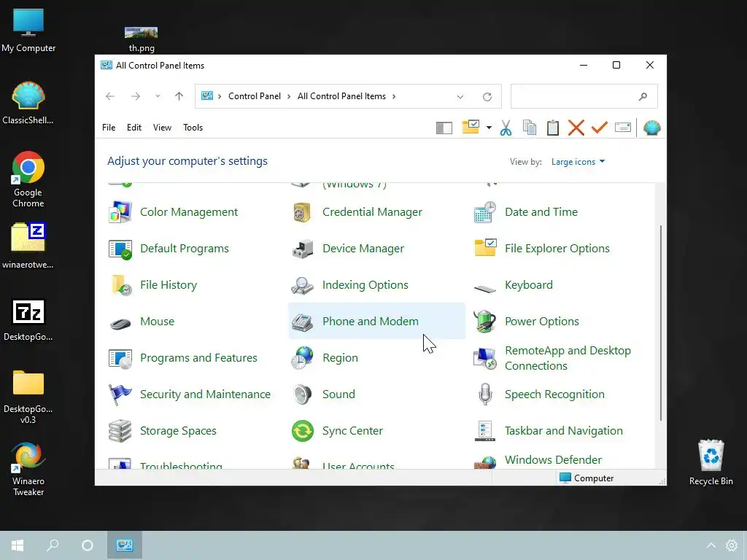Expand the address bar history dropdown

coord(460,97)
